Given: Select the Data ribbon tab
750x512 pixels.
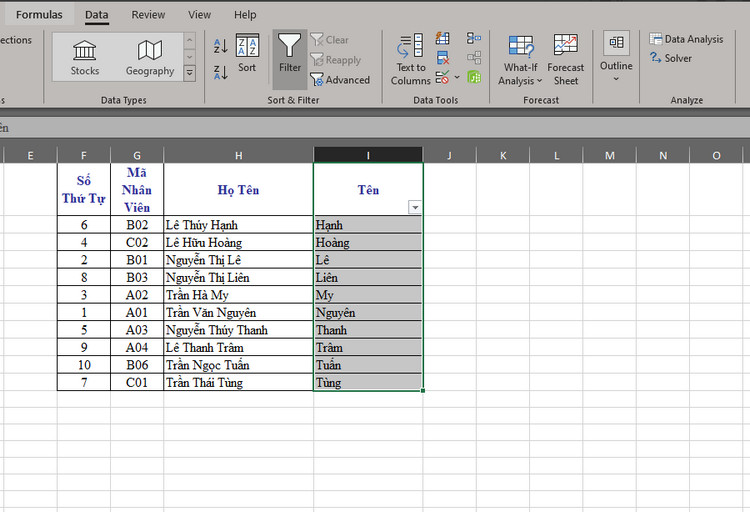Looking at the screenshot, I should click(97, 15).
